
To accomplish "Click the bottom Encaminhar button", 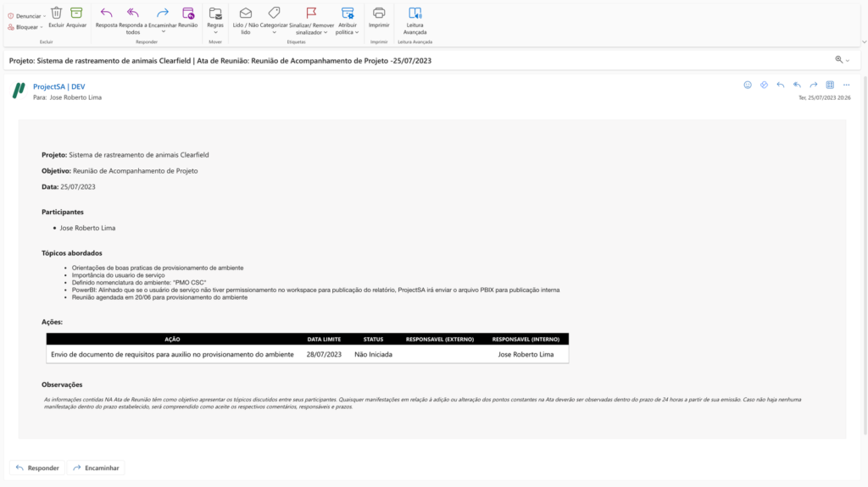I will click(95, 468).
